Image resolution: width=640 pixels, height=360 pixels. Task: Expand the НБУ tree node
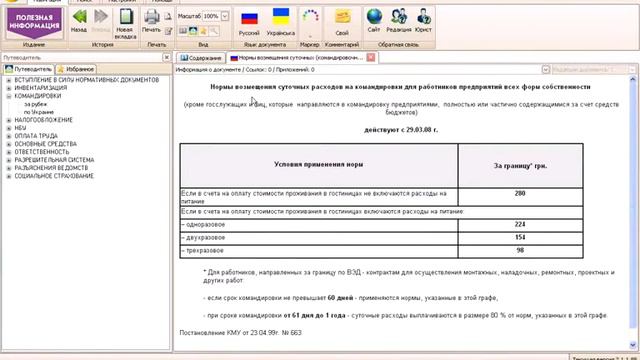[9, 128]
